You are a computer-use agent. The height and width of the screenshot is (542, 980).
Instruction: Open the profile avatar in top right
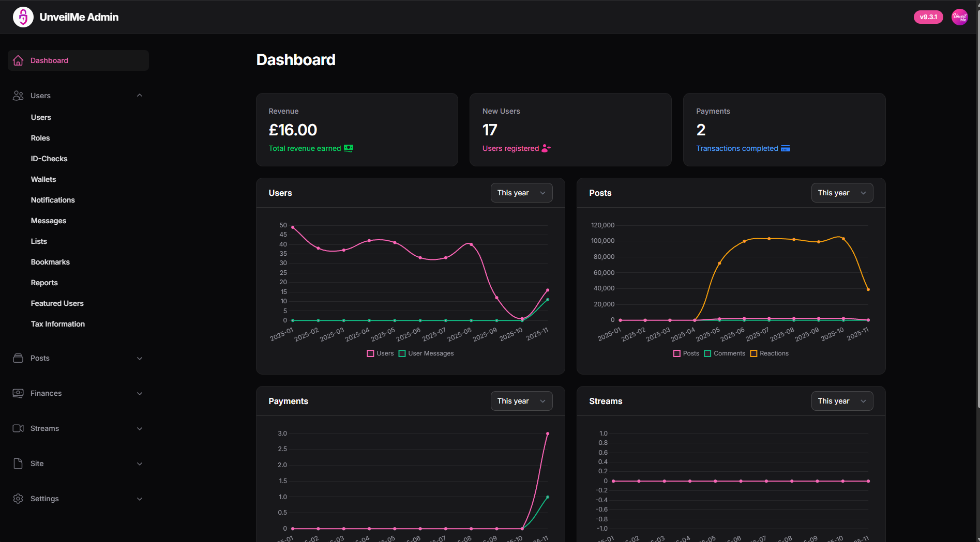click(x=959, y=17)
